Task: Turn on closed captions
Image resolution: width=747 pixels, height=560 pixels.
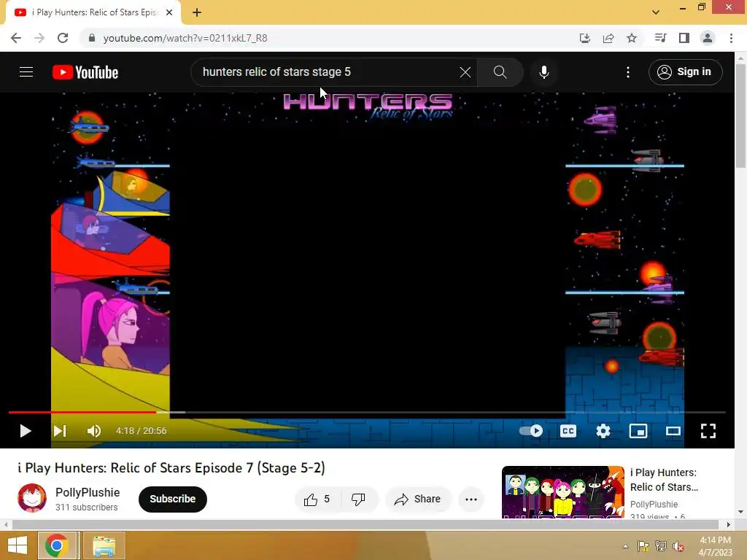Action: point(568,431)
